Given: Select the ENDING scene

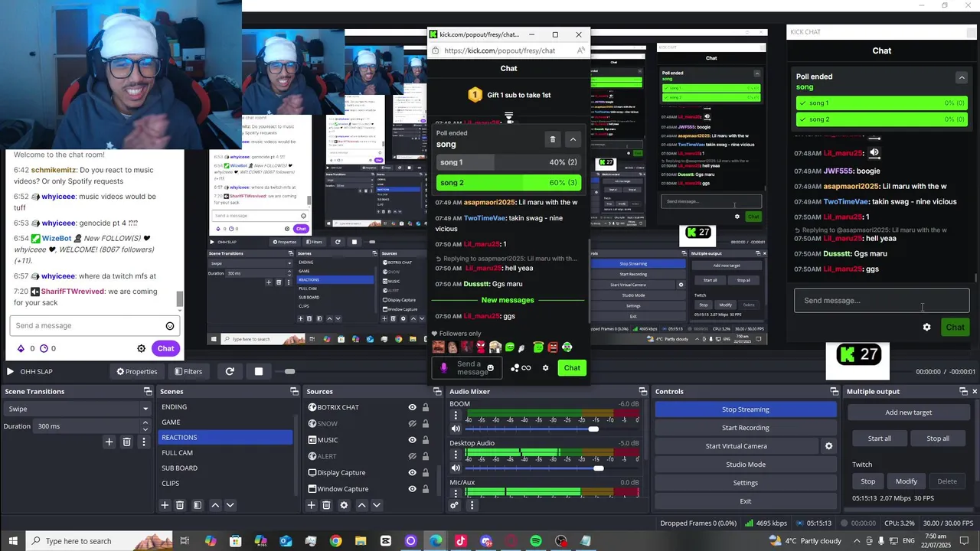Looking at the screenshot, I should click(x=225, y=407).
